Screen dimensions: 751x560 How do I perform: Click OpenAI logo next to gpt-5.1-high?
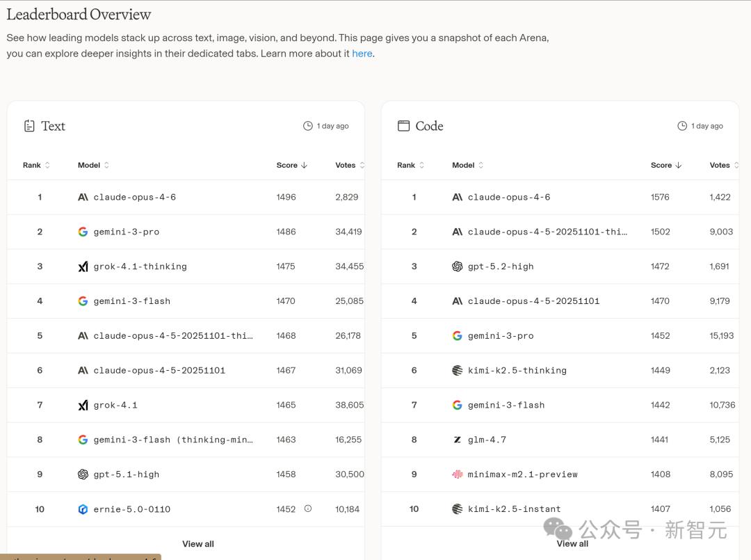click(x=83, y=474)
